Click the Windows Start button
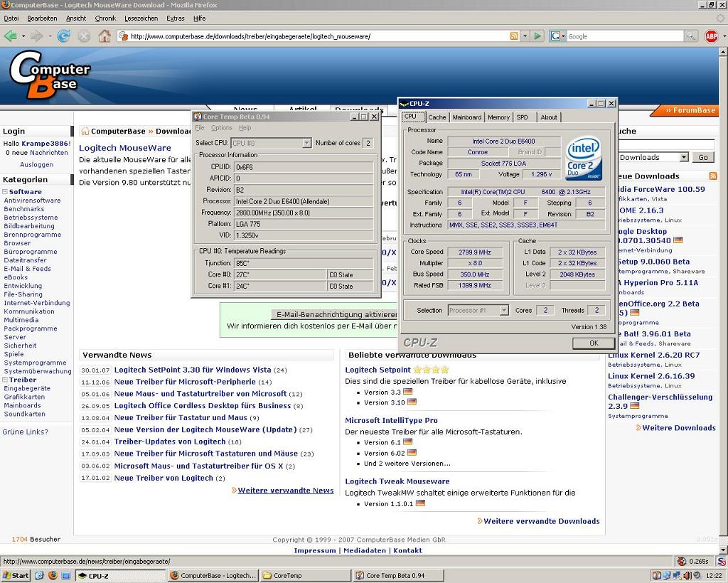This screenshot has width=728, height=583. 16,575
